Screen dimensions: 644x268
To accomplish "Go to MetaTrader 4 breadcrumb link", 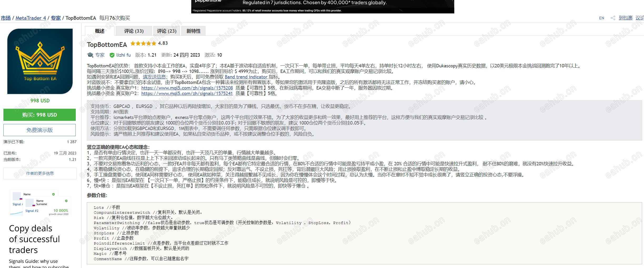I will point(31,18).
